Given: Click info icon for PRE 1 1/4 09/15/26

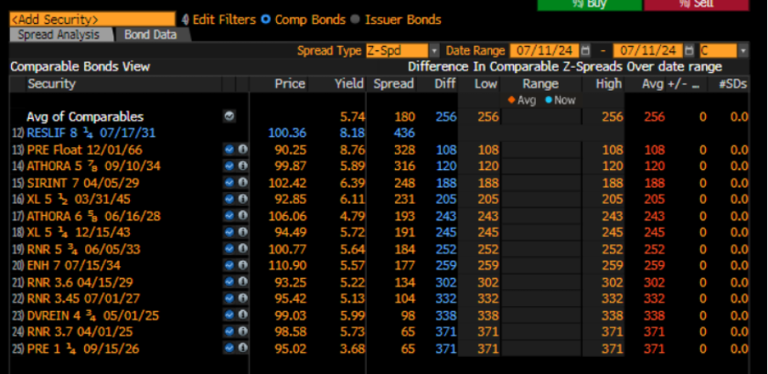Looking at the screenshot, I should [242, 348].
